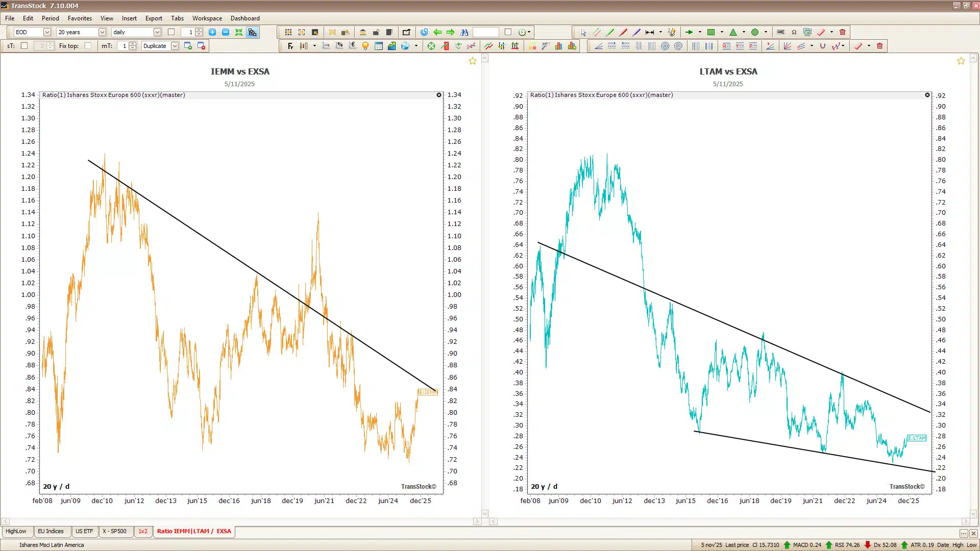Open the EOD dropdown
The height and width of the screenshot is (551, 980).
[46, 32]
